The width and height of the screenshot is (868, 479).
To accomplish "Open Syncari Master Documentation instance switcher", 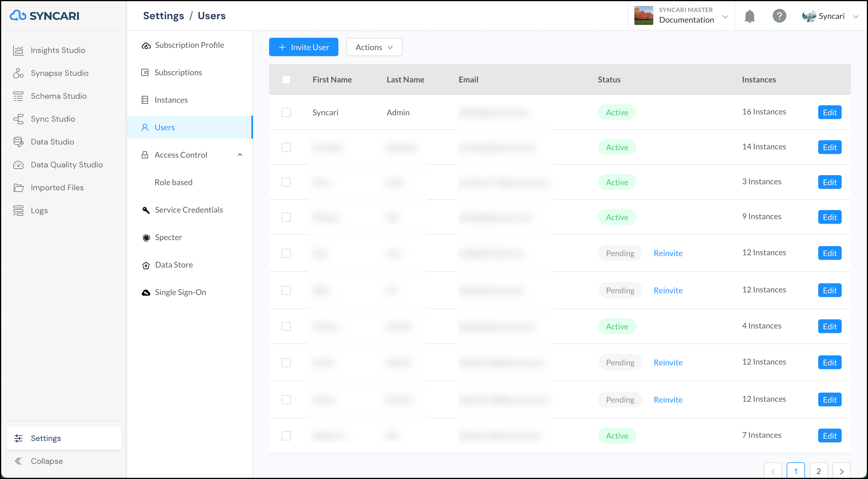I will 681,15.
